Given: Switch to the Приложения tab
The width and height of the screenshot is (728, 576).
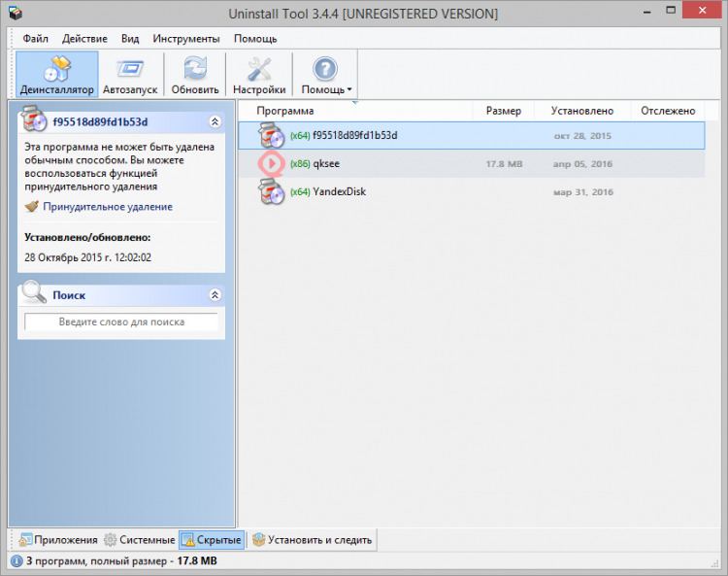Looking at the screenshot, I should (x=58, y=540).
